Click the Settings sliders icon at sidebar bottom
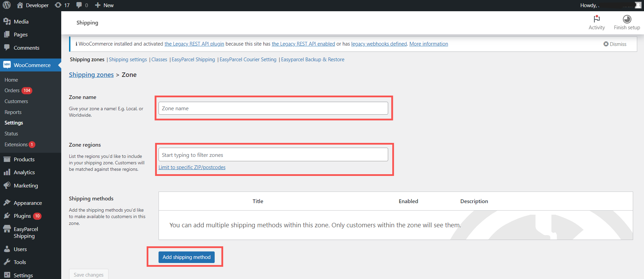Screen dimensions: 644x279 tap(7, 275)
